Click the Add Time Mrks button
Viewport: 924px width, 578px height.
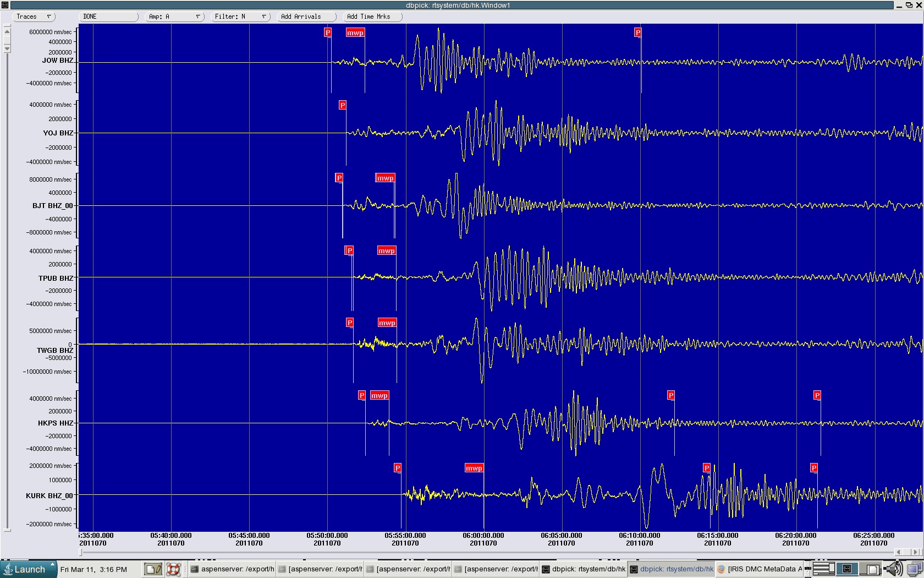[372, 17]
